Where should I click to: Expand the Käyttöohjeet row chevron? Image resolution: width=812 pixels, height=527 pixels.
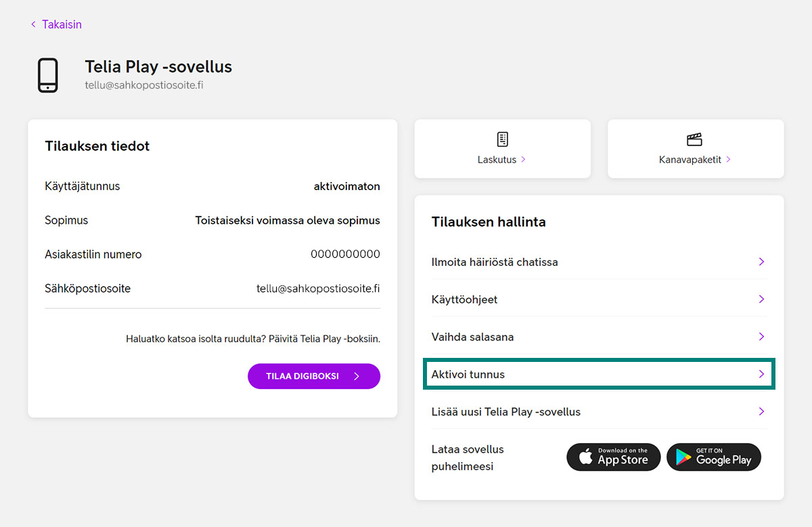click(x=761, y=299)
